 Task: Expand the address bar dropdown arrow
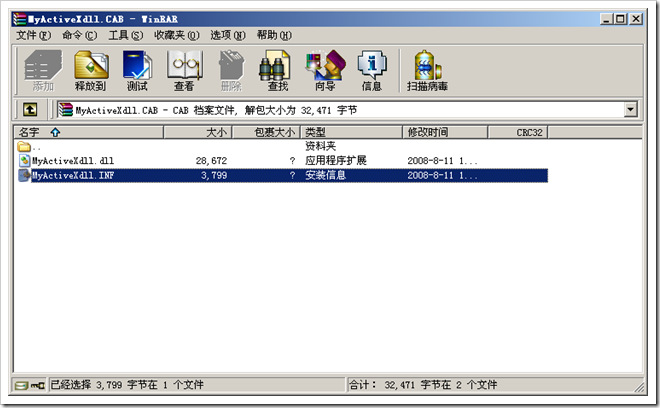click(x=630, y=110)
